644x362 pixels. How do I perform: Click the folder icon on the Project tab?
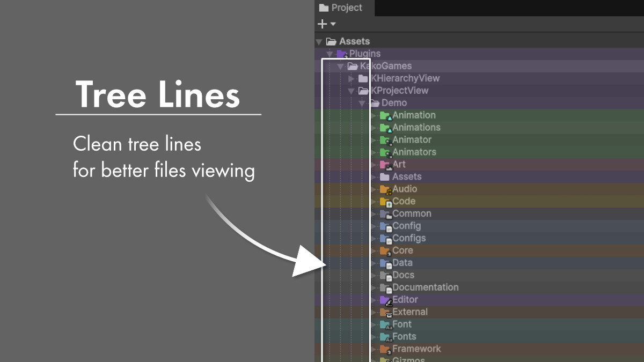[324, 8]
